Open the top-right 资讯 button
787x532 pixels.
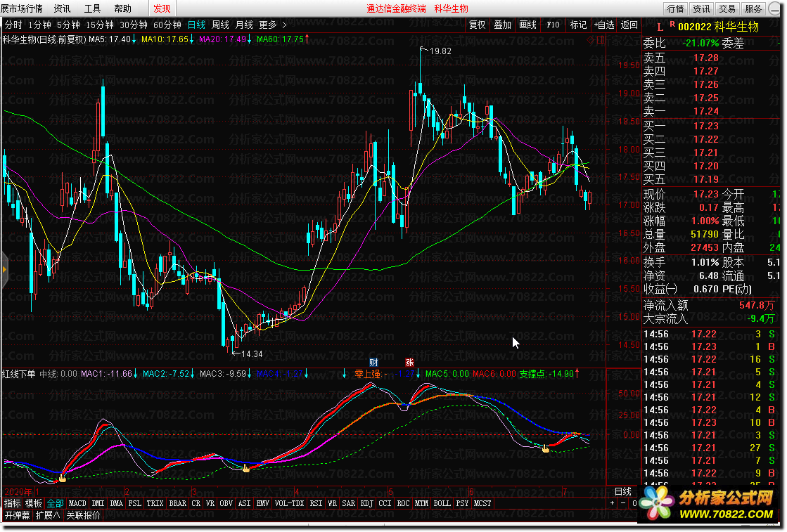(701, 8)
